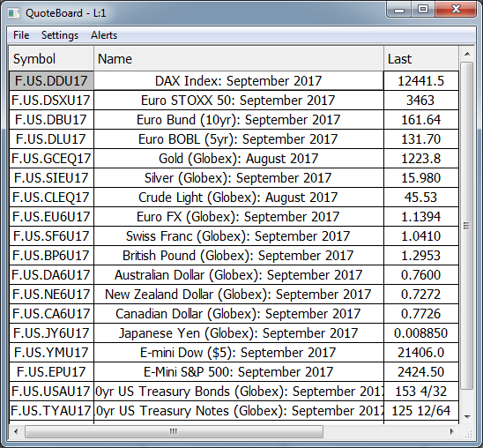This screenshot has height=448, width=483.
Task: Click the Name column header
Action: coord(239,59)
